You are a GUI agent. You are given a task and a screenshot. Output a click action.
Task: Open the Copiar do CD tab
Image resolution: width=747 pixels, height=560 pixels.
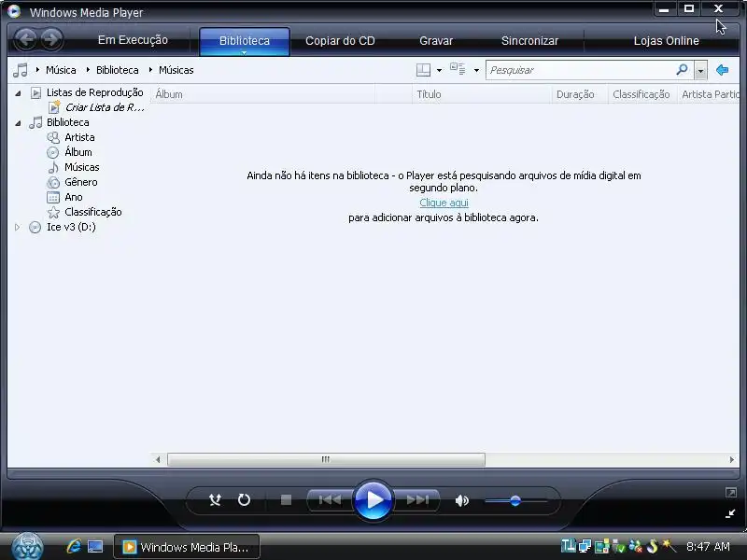click(x=340, y=41)
